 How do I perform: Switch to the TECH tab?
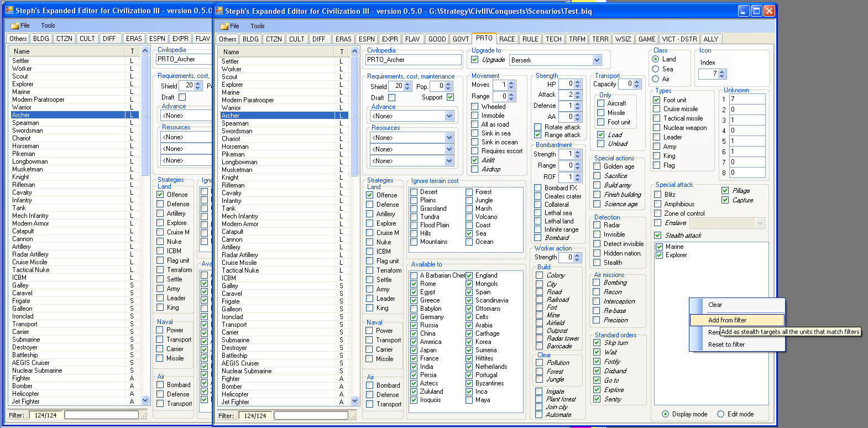click(x=553, y=39)
